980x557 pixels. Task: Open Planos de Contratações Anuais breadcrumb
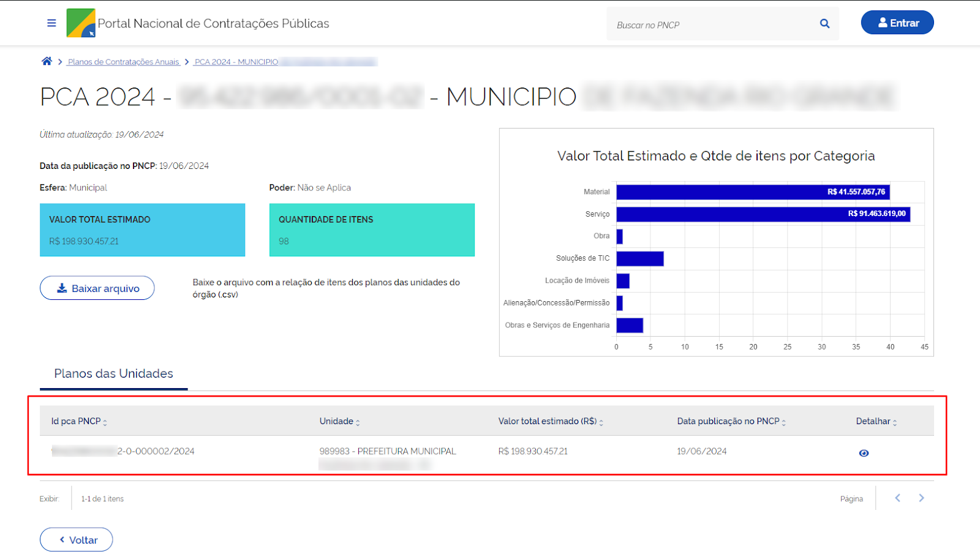click(124, 62)
